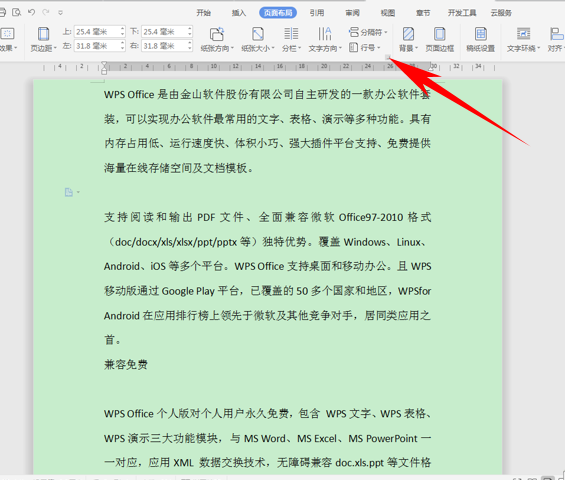Switch to the 章节 tab

423,13
